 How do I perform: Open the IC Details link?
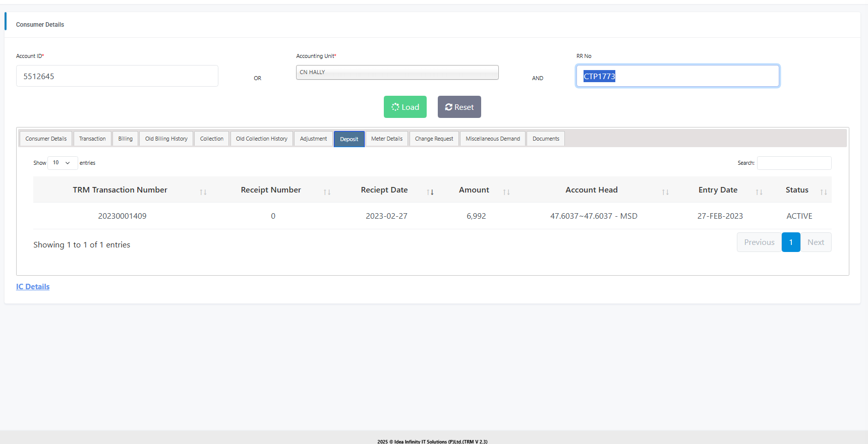point(33,287)
